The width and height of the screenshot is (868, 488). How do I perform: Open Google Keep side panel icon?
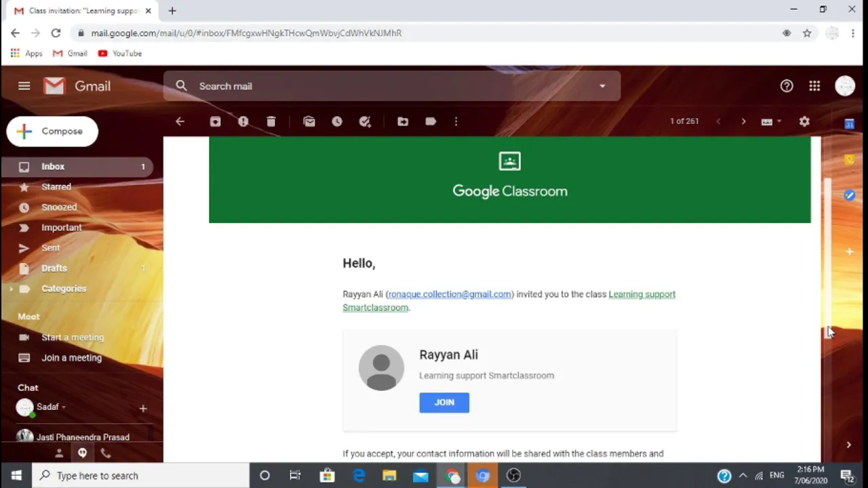(849, 159)
